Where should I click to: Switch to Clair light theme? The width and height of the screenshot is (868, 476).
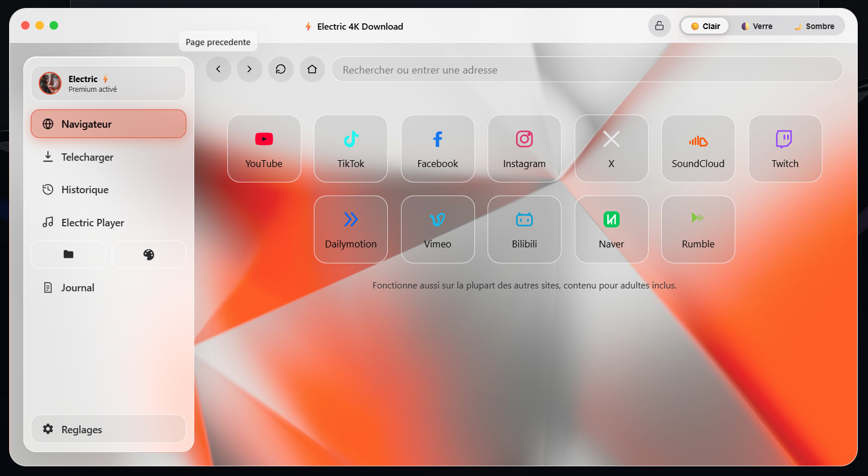click(x=705, y=26)
